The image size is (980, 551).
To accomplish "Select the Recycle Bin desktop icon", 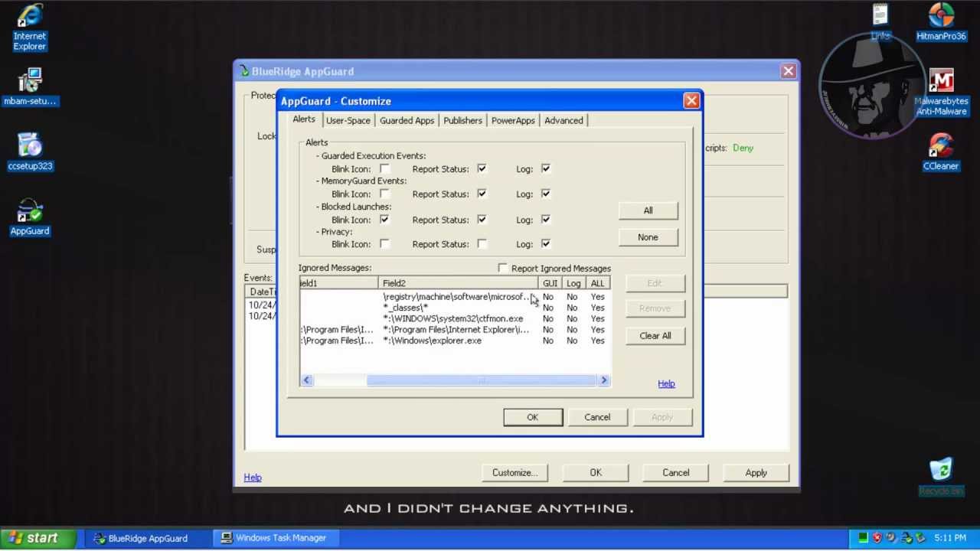I will coord(941,478).
